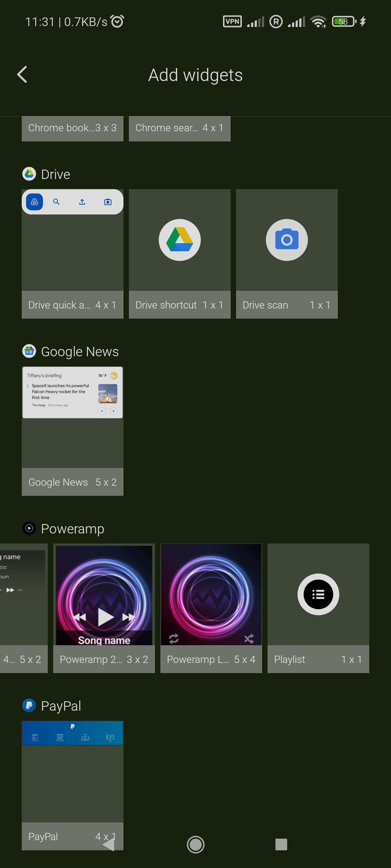
Task: Tap fast-forward in Poweramp 3 x 2 preview
Action: [x=129, y=617]
